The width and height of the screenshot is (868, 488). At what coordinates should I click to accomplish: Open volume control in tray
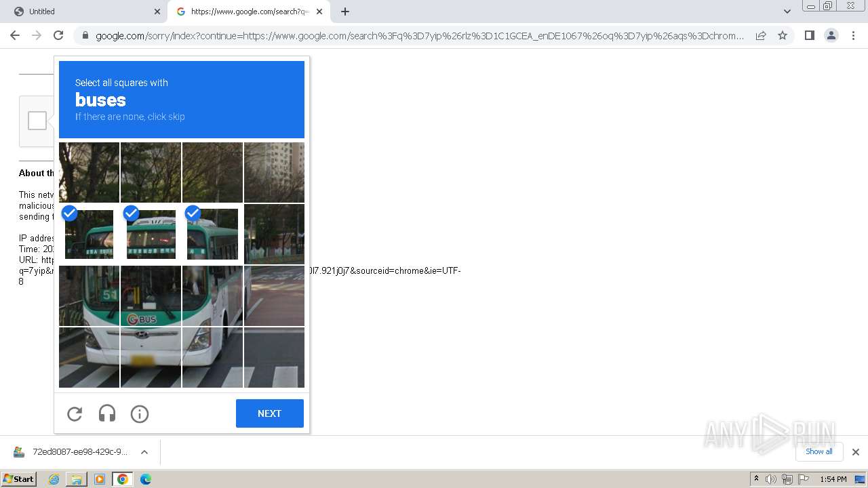(x=771, y=479)
